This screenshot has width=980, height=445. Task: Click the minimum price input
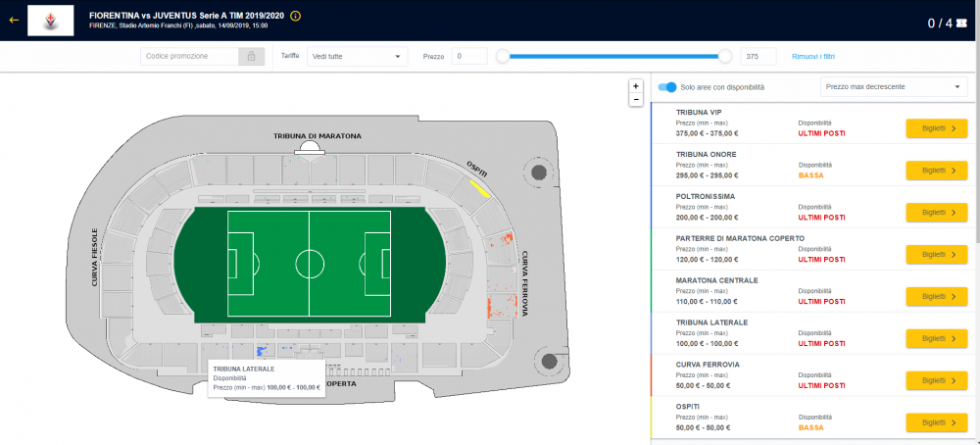click(x=469, y=56)
